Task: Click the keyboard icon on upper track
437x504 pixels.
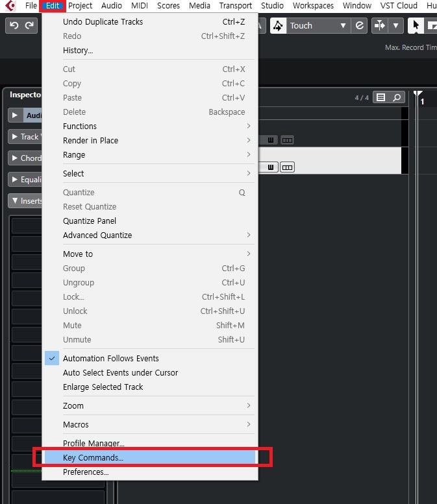Action: tap(271, 140)
